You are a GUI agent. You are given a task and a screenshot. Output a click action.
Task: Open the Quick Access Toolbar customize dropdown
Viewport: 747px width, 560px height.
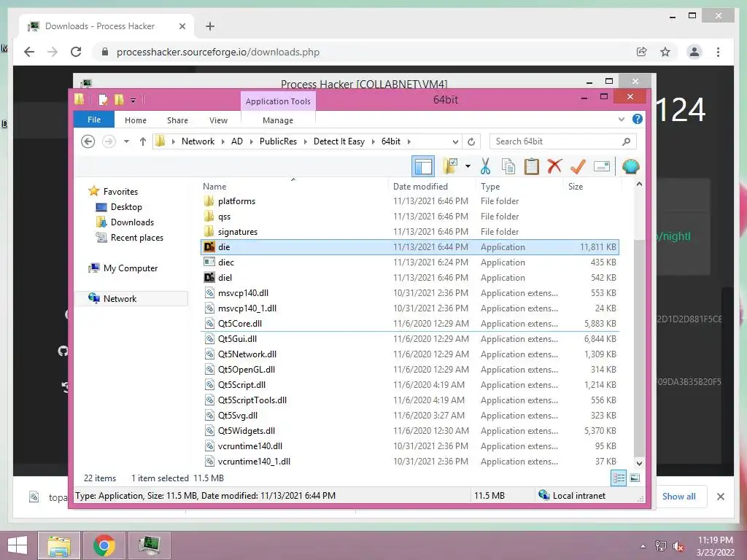133,100
